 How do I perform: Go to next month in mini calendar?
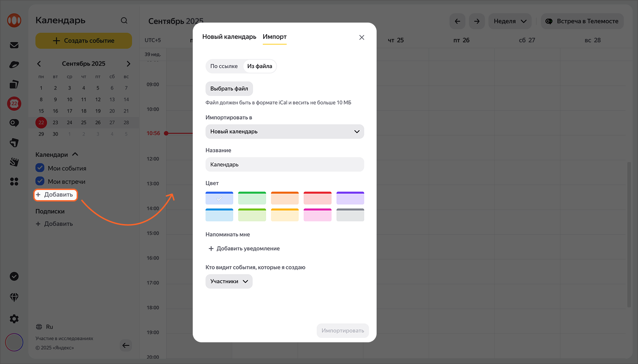[128, 64]
